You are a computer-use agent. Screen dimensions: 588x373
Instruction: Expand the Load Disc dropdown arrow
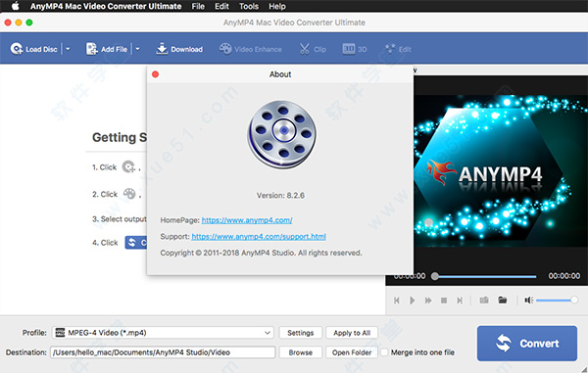click(68, 49)
